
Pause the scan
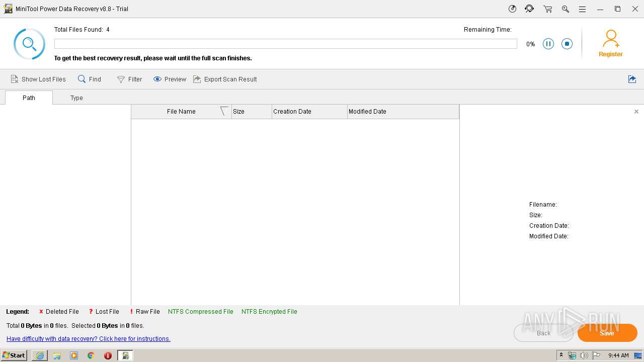pos(548,44)
